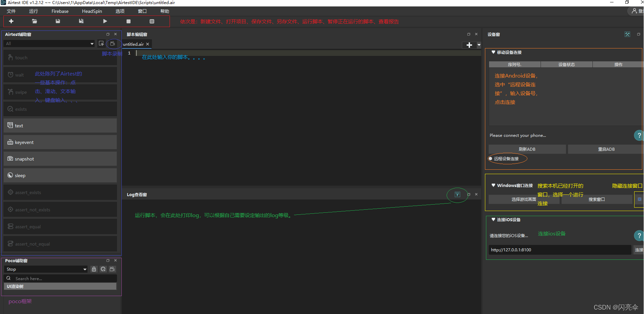Hide the Windows connection window button
Image resolution: width=644 pixels, height=314 pixels.
pyautogui.click(x=640, y=199)
